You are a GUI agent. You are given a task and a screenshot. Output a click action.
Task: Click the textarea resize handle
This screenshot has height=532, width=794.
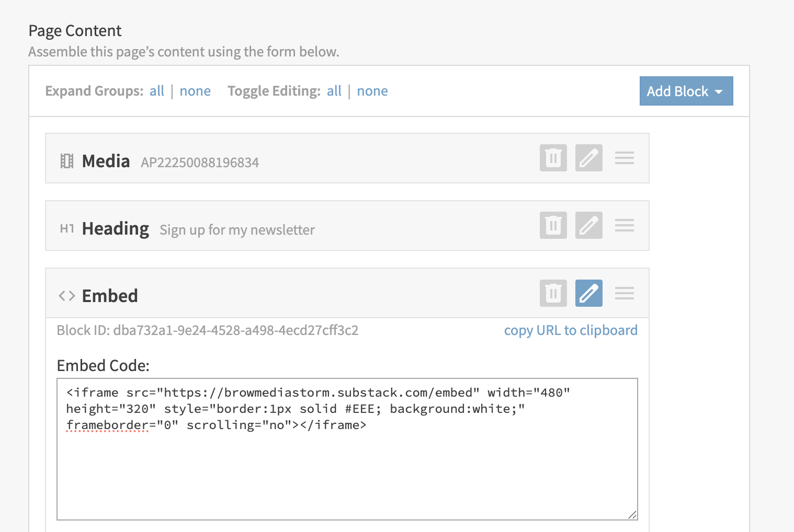(x=632, y=514)
